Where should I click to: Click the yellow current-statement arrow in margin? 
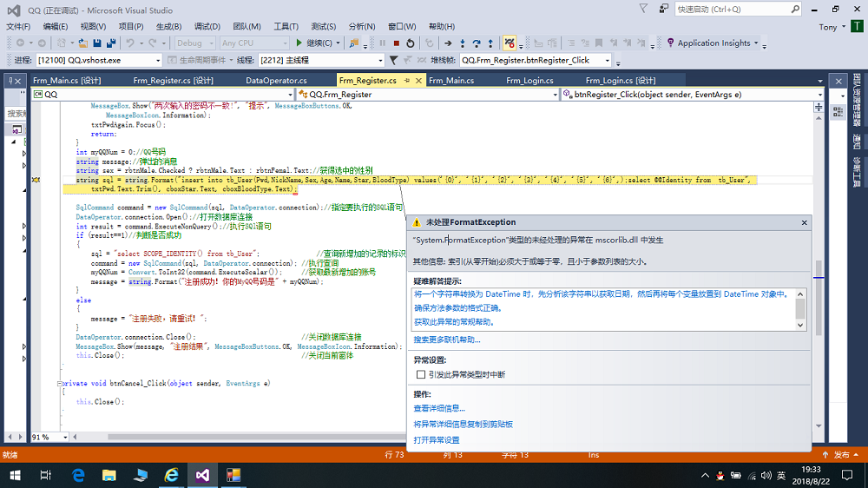click(36, 180)
